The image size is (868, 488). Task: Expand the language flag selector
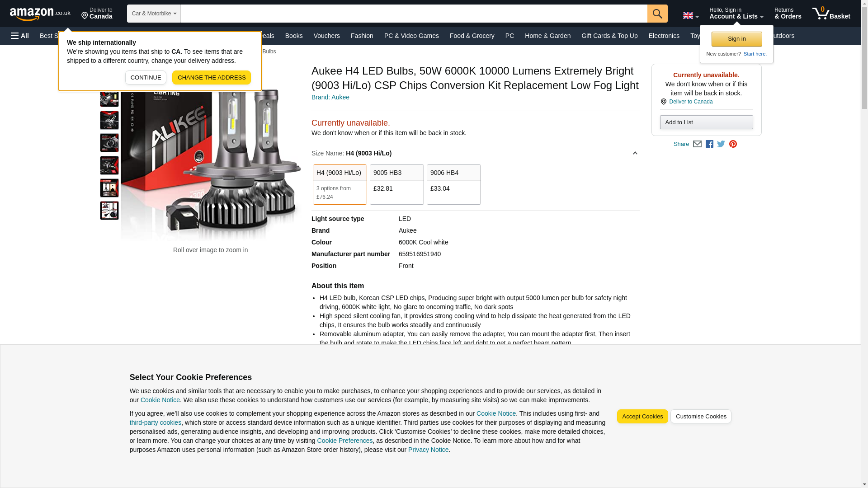point(690,16)
